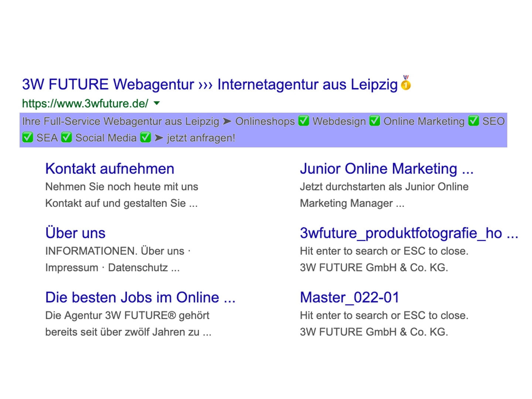Open the 3wfuture_produktfotografie_ho sitelink
The height and width of the screenshot is (399, 532).
coord(409,233)
